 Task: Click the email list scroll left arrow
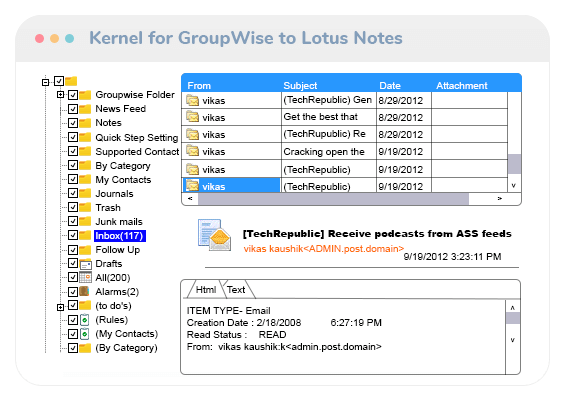pos(190,199)
